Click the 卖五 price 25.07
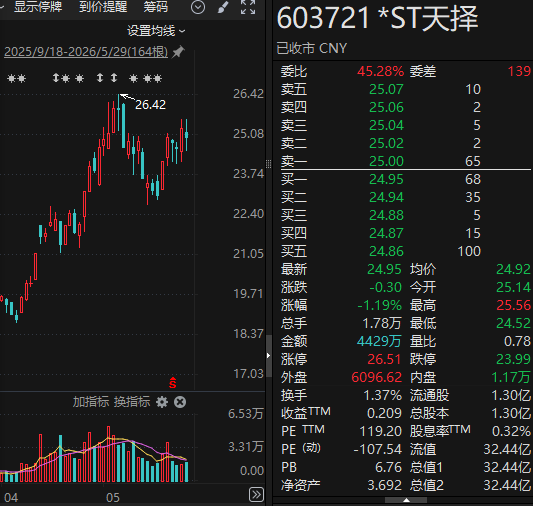Screen dimensions: 533x506 (386, 89)
